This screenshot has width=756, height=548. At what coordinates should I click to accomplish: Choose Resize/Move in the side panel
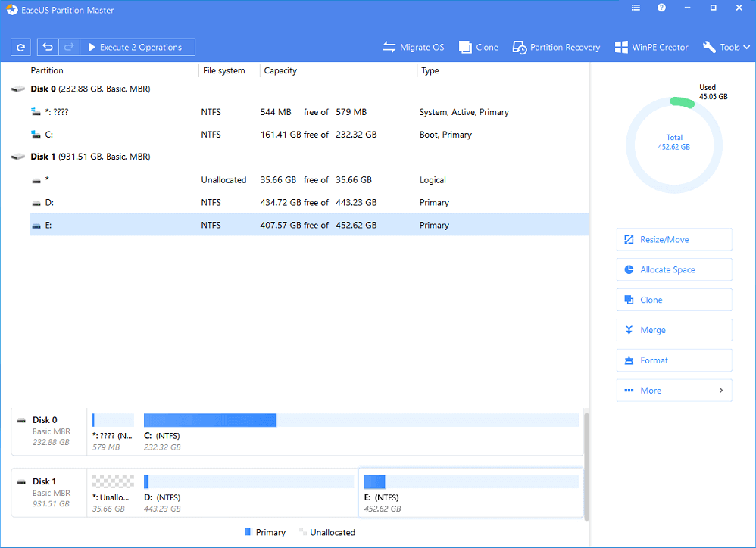tap(674, 240)
